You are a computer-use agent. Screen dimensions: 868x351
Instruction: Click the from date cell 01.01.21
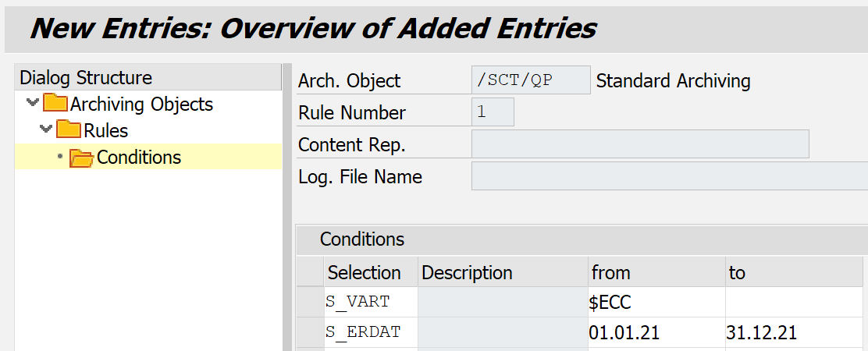point(656,332)
